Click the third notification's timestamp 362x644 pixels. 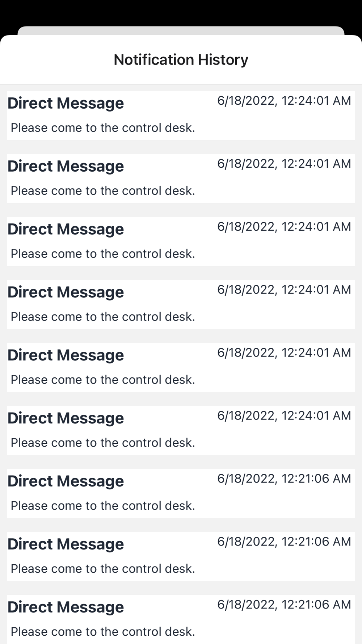284,227
